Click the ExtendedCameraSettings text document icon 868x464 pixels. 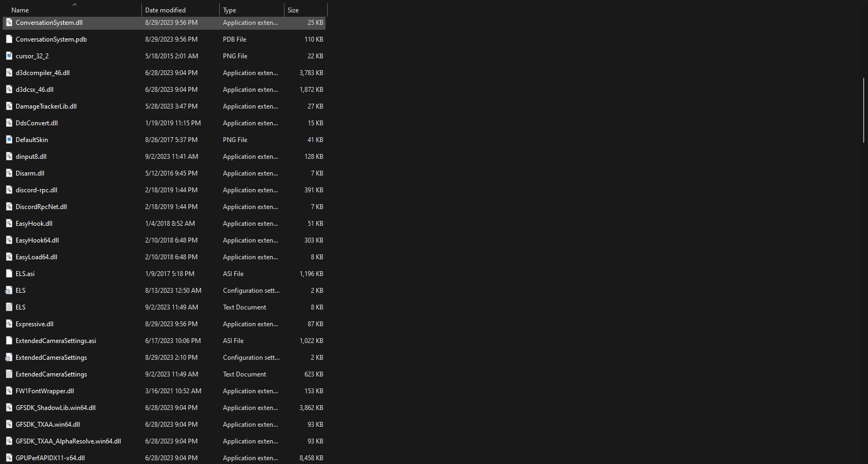tap(9, 374)
